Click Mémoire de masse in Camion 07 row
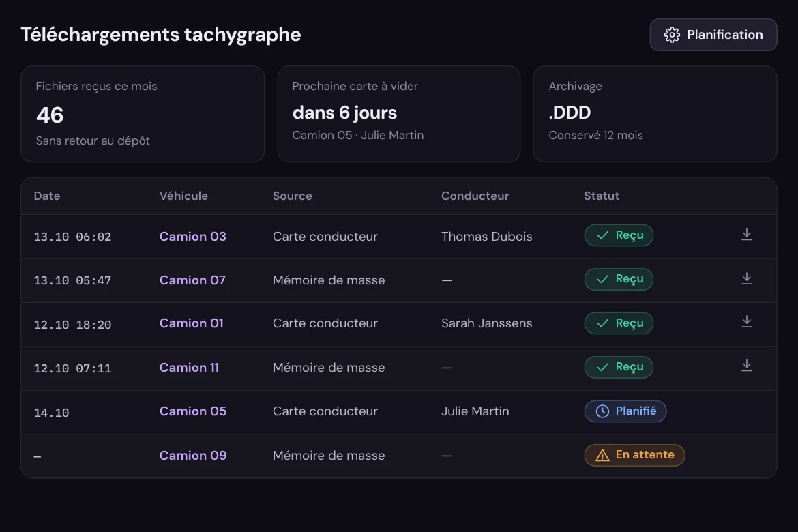798x532 pixels. tap(329, 280)
